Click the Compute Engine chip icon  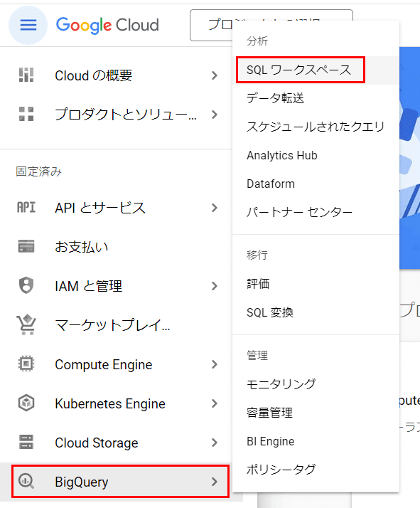click(x=26, y=364)
